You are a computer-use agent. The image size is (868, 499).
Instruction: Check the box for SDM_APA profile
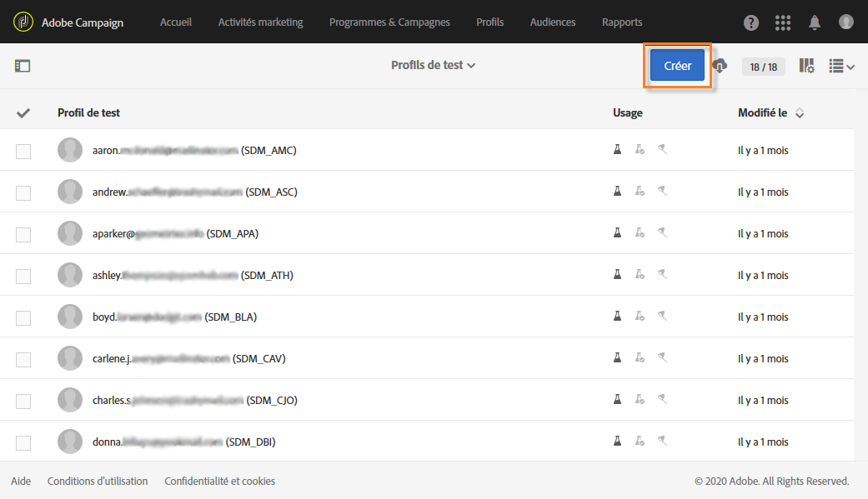pos(23,235)
